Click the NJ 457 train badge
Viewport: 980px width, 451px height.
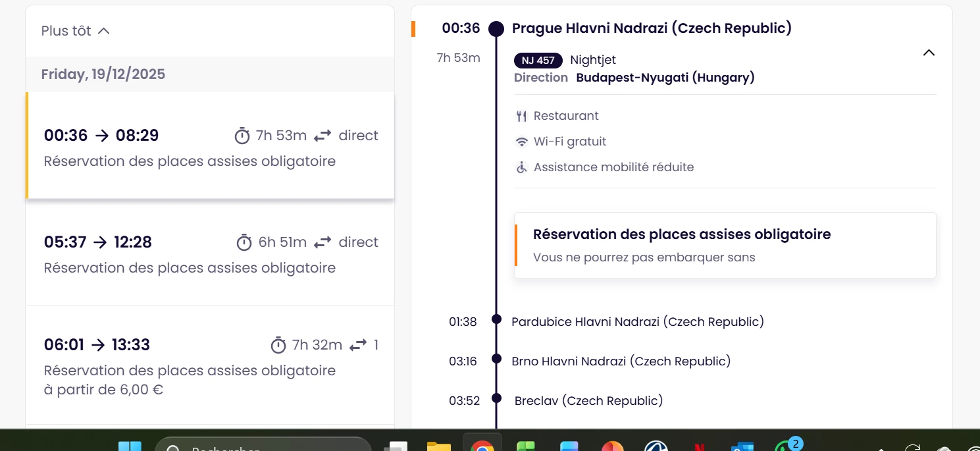[x=538, y=61]
